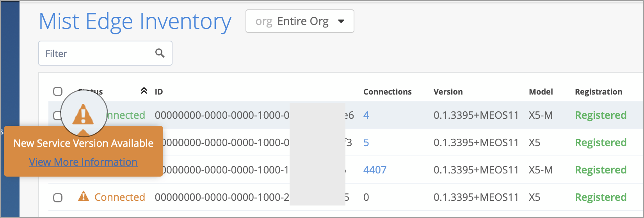Open View More Information link
This screenshot has width=644, height=218.
point(83,162)
